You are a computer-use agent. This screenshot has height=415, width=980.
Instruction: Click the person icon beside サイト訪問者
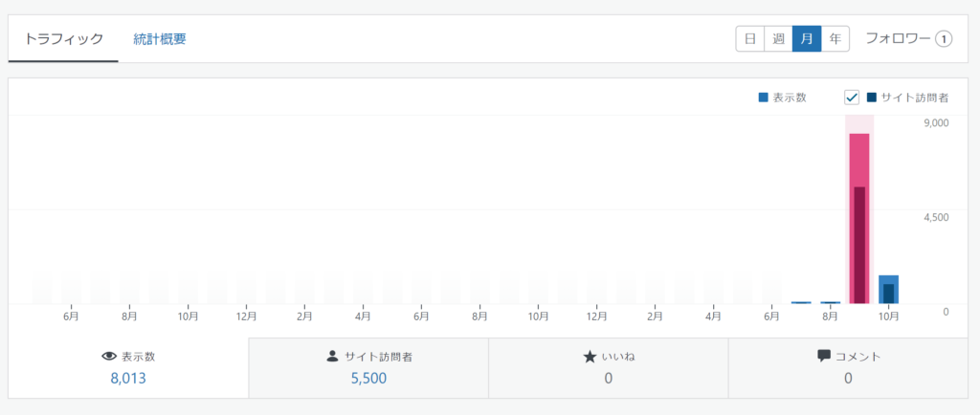click(x=332, y=356)
